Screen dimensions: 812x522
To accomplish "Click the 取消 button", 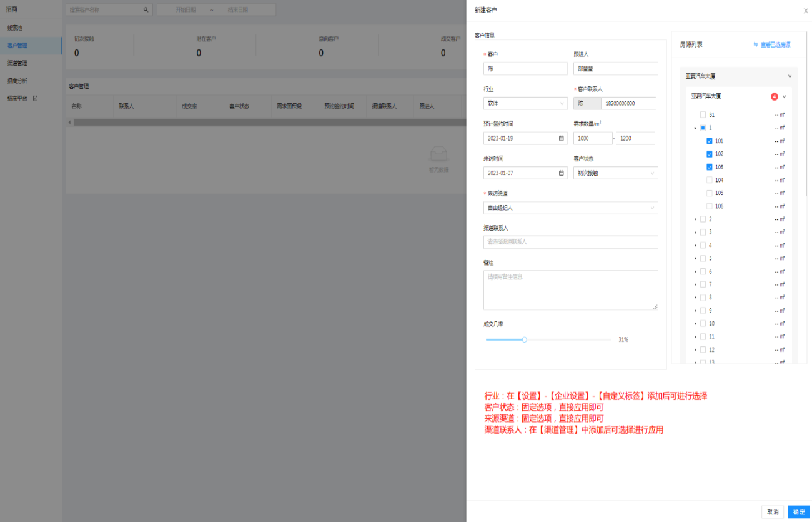I will point(773,512).
